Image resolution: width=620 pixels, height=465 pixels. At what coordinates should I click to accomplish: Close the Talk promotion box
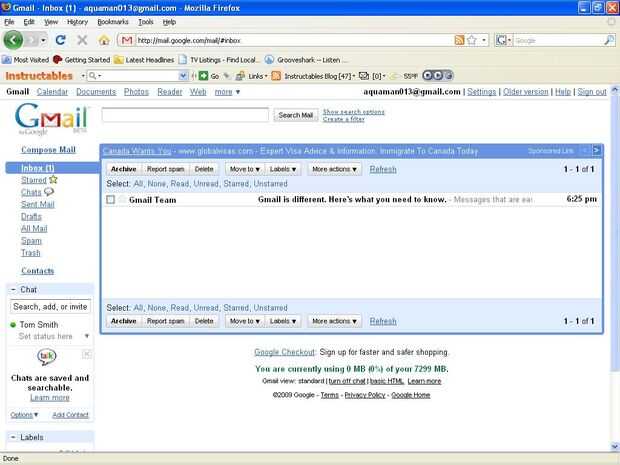(x=87, y=354)
